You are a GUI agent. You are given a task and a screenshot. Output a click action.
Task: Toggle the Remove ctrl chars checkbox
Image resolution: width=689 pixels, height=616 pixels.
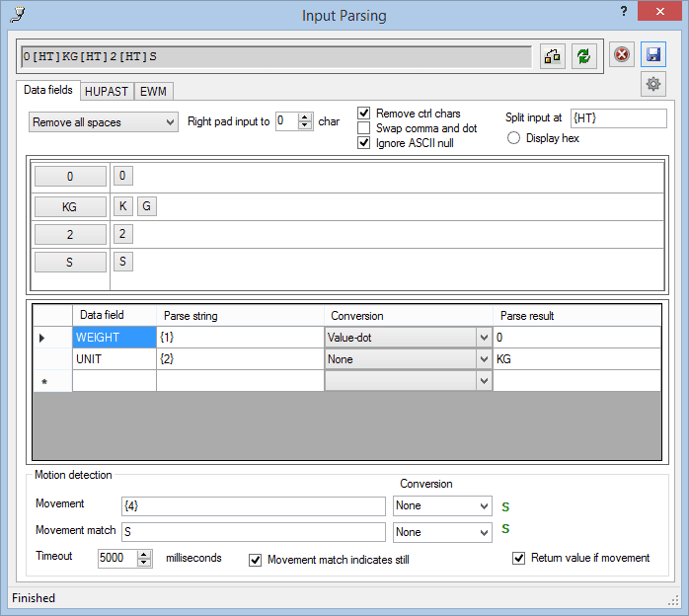click(x=364, y=114)
